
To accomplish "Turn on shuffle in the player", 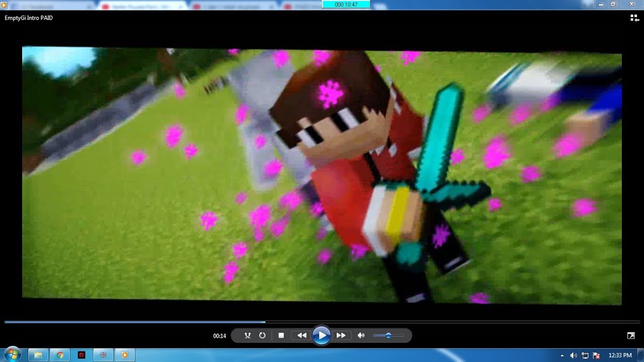I will pos(248,335).
